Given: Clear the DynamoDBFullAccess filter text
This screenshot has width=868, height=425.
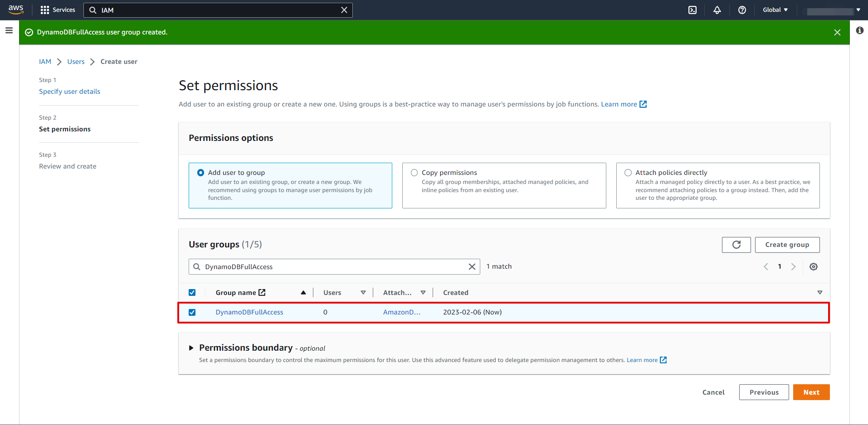Looking at the screenshot, I should coord(472,266).
